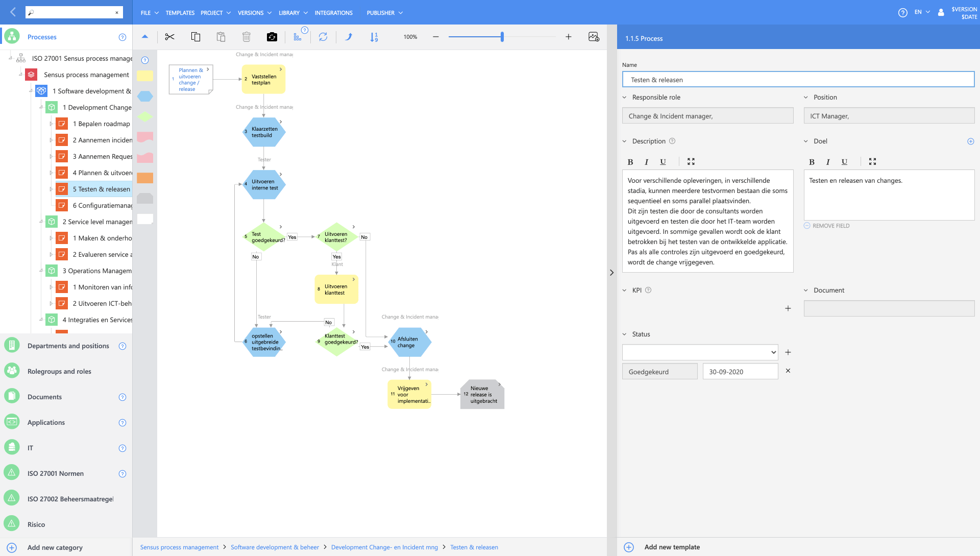The width and height of the screenshot is (980, 556).
Task: Click the renumber sort icon in toolbar
Action: 374,37
